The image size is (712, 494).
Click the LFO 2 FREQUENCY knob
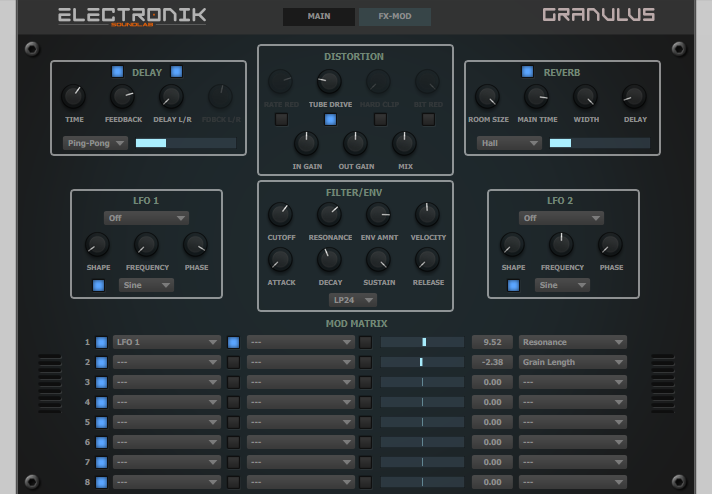point(562,245)
